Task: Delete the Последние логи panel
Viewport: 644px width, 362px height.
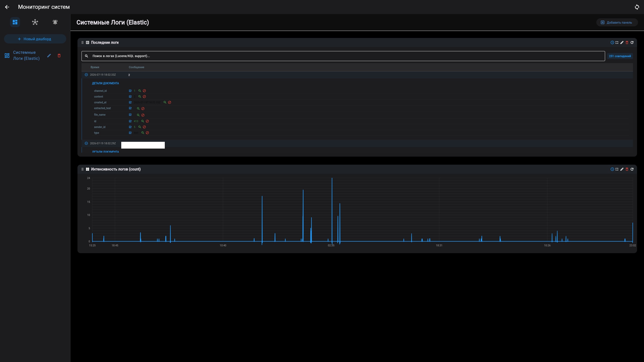Action: tap(627, 42)
